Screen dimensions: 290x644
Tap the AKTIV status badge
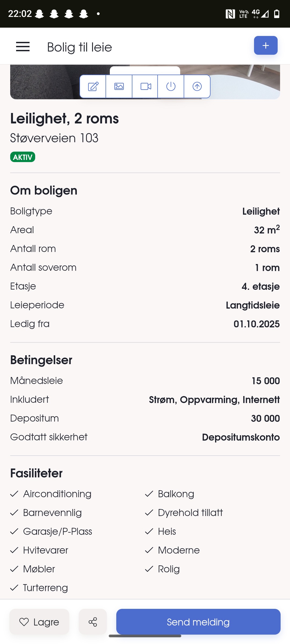(23, 157)
